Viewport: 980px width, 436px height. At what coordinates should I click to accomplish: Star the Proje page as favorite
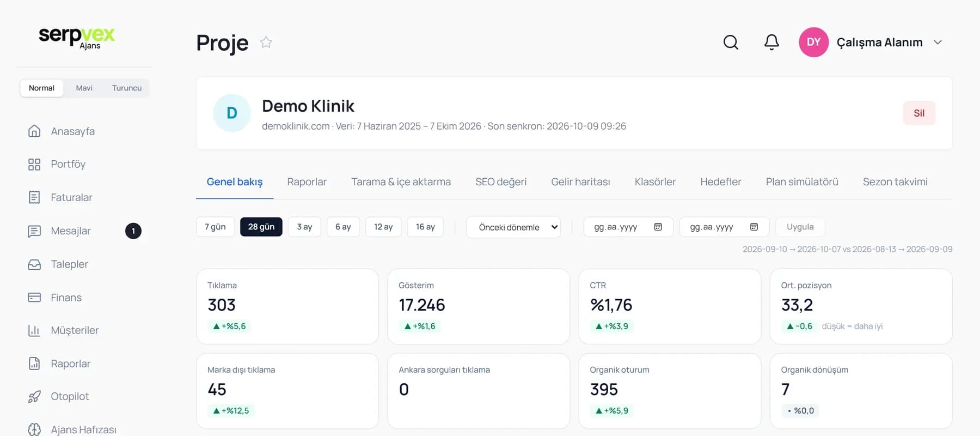(x=266, y=42)
